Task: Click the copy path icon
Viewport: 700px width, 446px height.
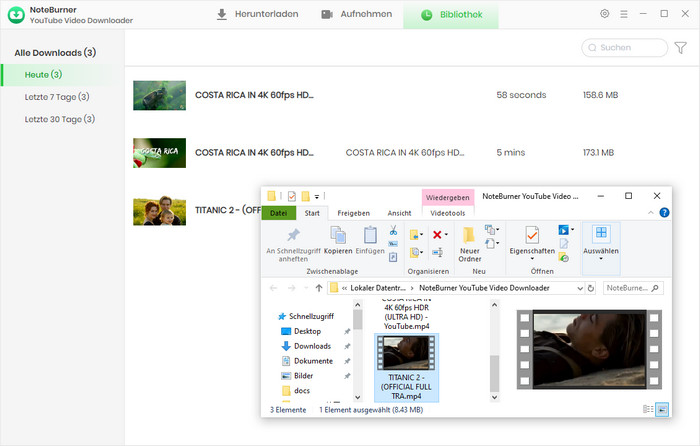Action: 393,244
